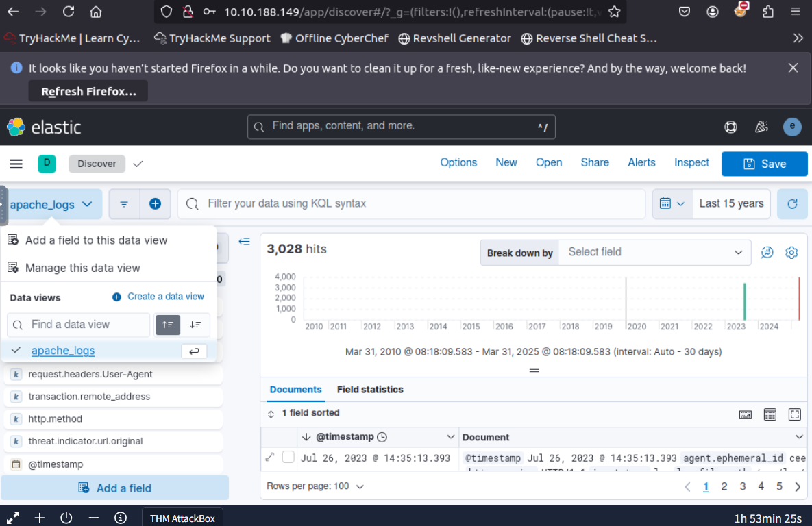Open chart settings gear icon
Screen dimensions: 812x526
point(791,253)
